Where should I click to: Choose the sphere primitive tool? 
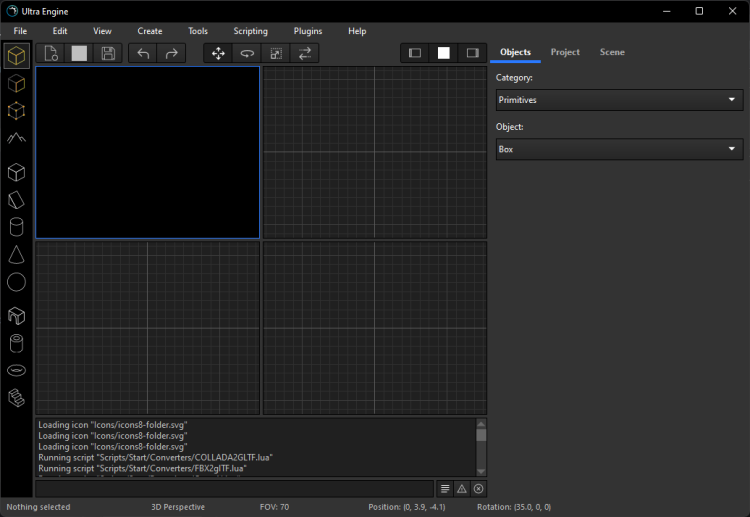coord(16,282)
